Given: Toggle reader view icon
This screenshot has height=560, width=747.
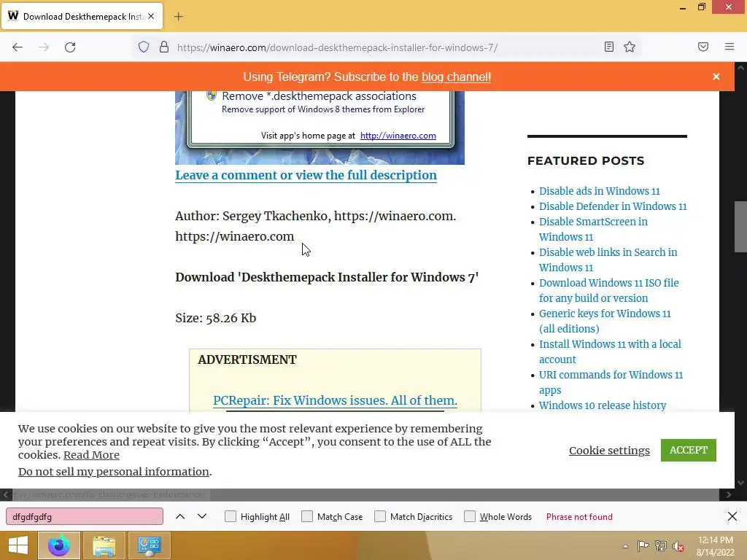Looking at the screenshot, I should coord(609,47).
